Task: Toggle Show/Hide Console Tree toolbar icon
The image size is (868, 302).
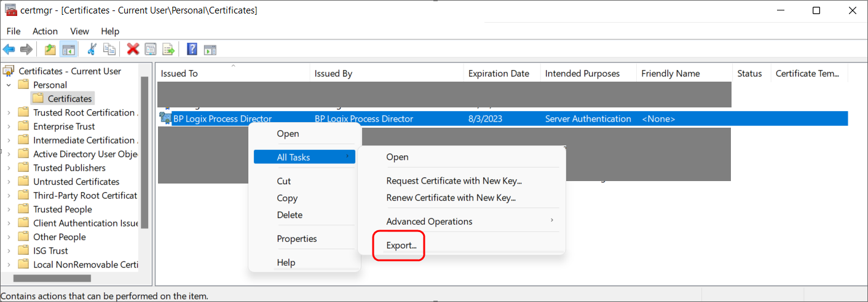Action: pyautogui.click(x=68, y=49)
